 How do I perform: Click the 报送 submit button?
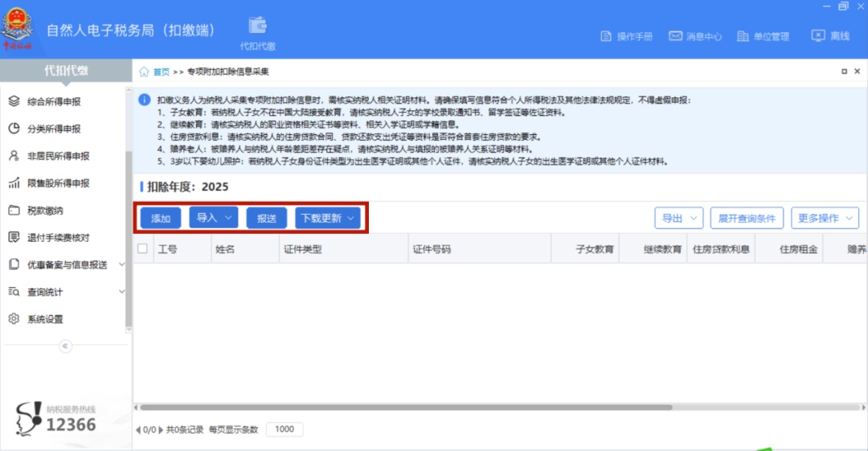tap(266, 219)
